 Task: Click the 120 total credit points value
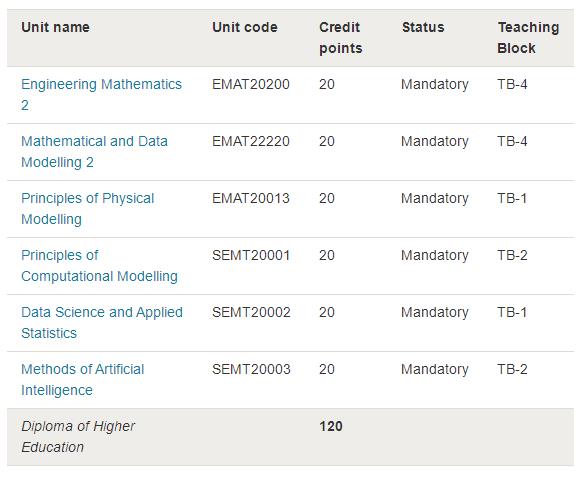click(x=331, y=426)
